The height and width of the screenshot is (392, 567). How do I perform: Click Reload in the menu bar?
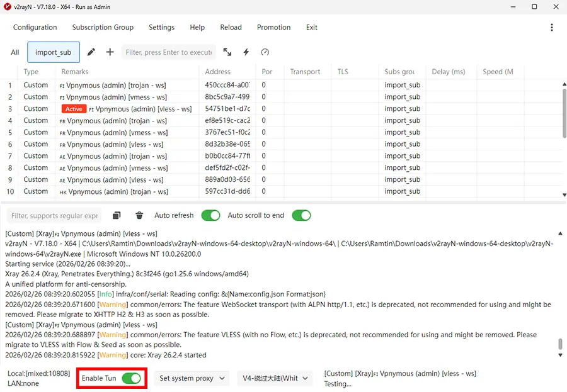231,27
